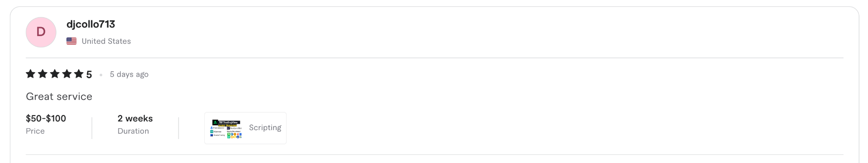Select the second rating star
This screenshot has width=868, height=163.
42,74
